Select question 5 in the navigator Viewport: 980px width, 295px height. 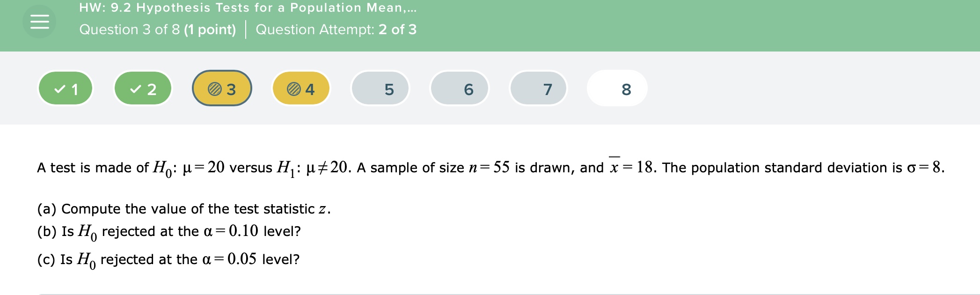380,88
